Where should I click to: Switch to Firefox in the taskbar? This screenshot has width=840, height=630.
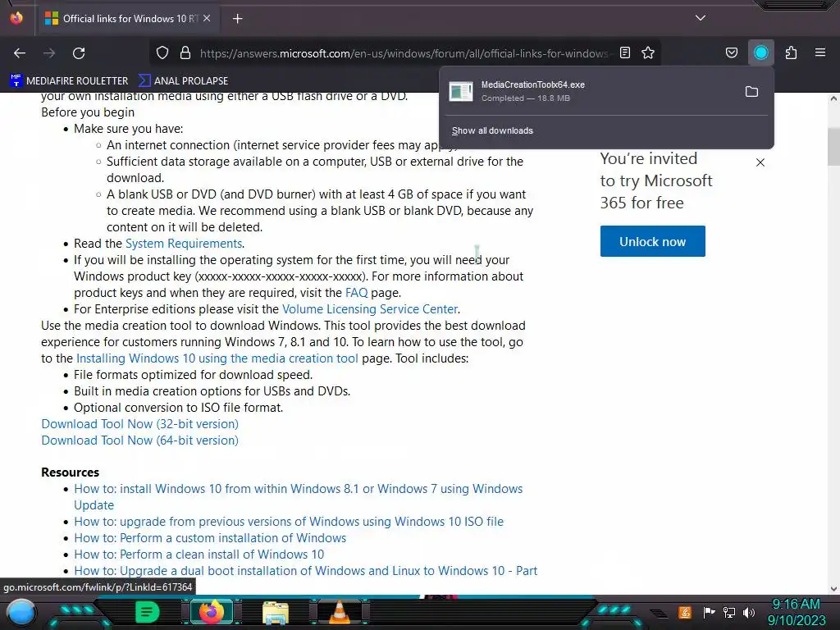211,612
